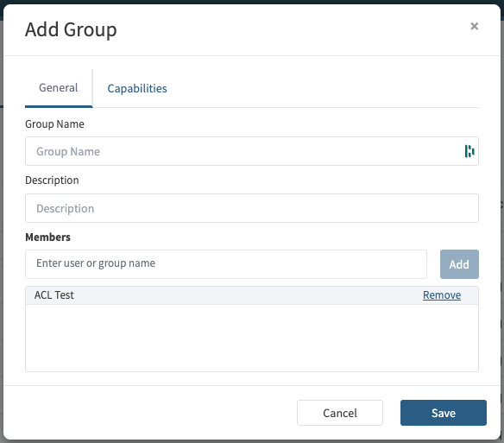Focus the Group Name text field
Screen dimensions: 504x443
coord(252,151)
